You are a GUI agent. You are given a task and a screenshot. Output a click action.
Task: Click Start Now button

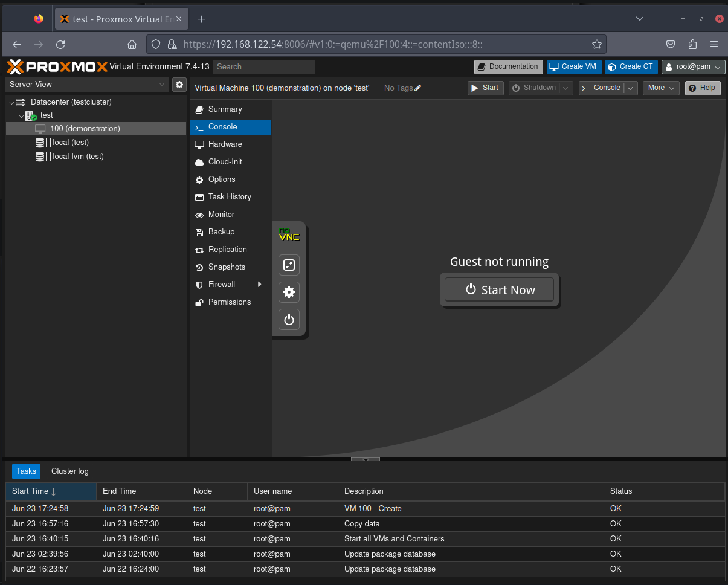[499, 289]
